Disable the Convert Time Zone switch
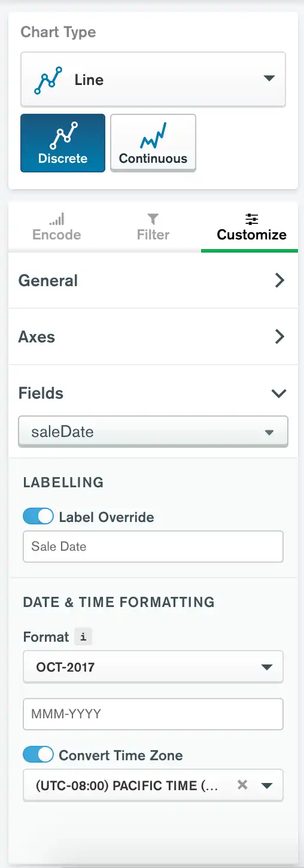The image size is (304, 868). (x=38, y=755)
